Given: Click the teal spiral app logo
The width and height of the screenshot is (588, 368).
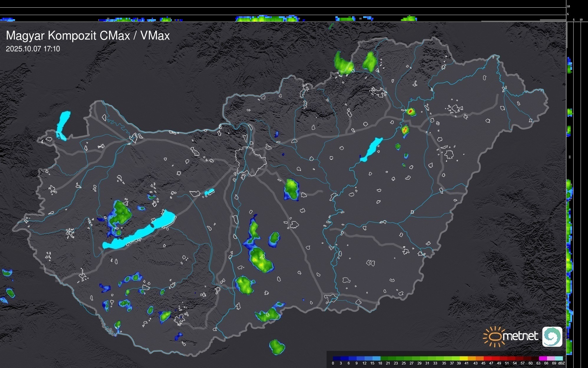Looking at the screenshot, I should click(x=552, y=336).
